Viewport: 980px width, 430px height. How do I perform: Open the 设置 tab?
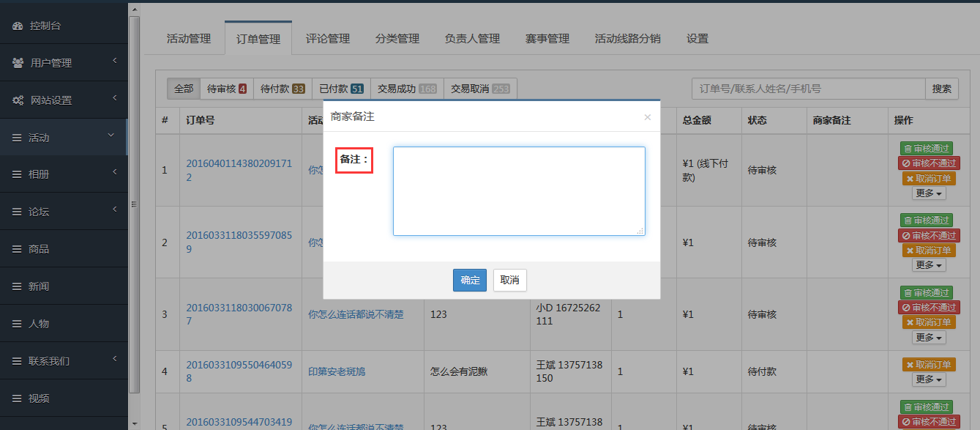coord(697,39)
